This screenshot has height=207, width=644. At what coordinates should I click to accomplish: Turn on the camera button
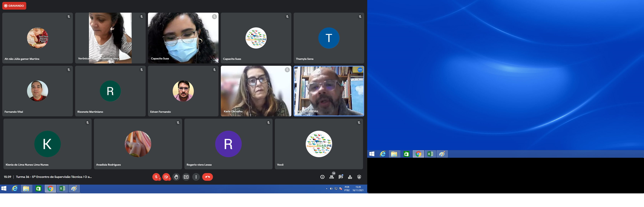pos(166,177)
